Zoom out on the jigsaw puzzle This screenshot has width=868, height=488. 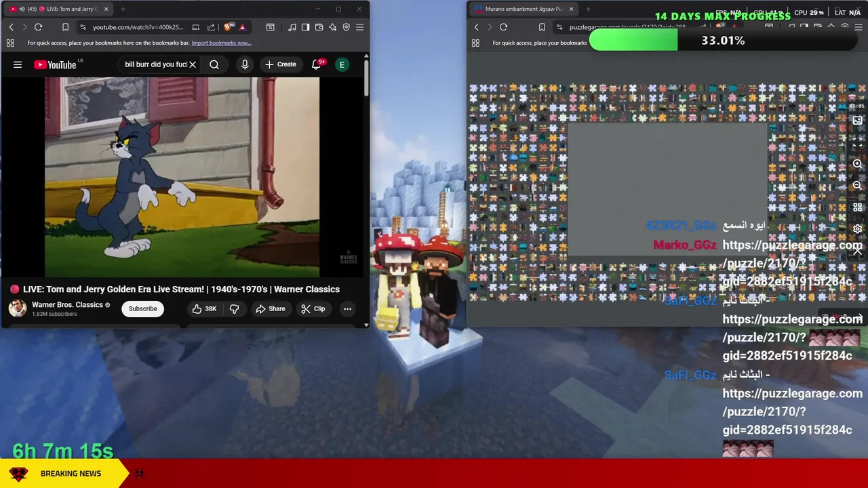pos(857,186)
